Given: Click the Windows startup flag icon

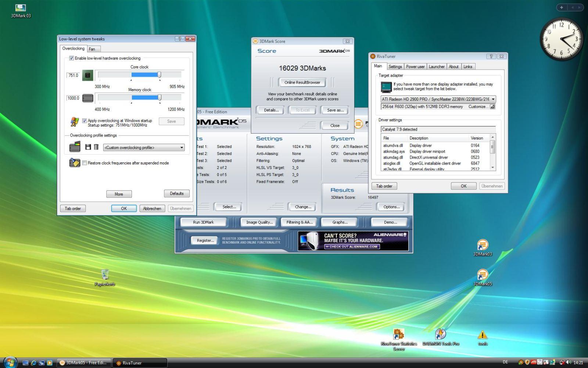Looking at the screenshot, I should 75,122.
